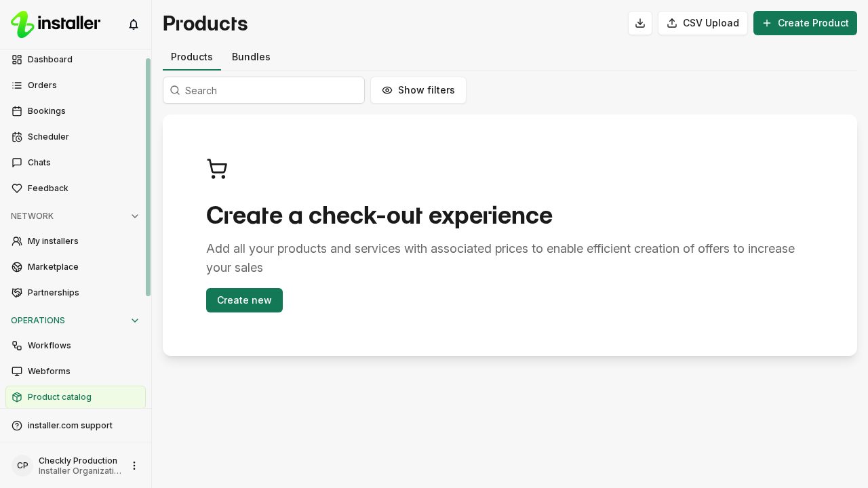Open Marketplace in sidebar
Screen dimensions: 868x488
pyautogui.click(x=75, y=267)
